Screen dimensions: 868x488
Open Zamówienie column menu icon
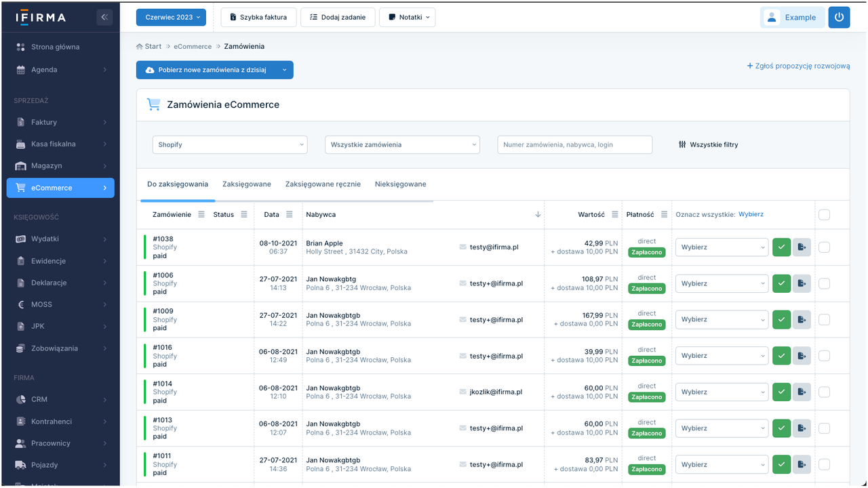(x=201, y=215)
